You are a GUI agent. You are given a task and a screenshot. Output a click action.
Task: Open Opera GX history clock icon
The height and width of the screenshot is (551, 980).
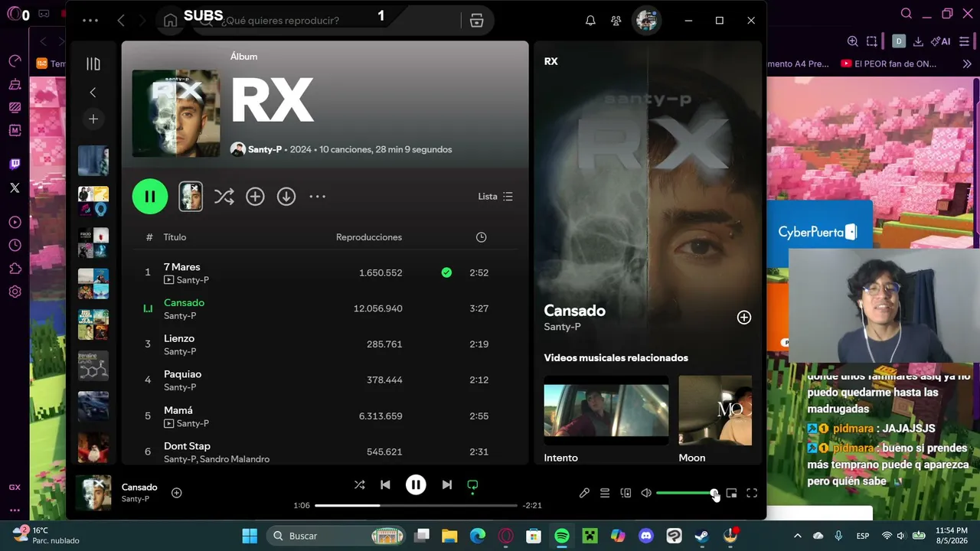[x=15, y=246]
